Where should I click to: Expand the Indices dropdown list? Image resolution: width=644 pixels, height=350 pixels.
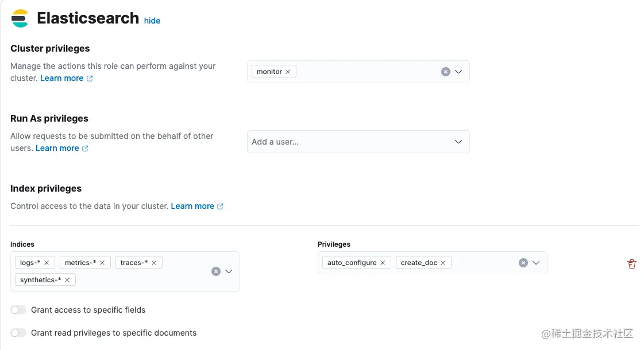[229, 271]
